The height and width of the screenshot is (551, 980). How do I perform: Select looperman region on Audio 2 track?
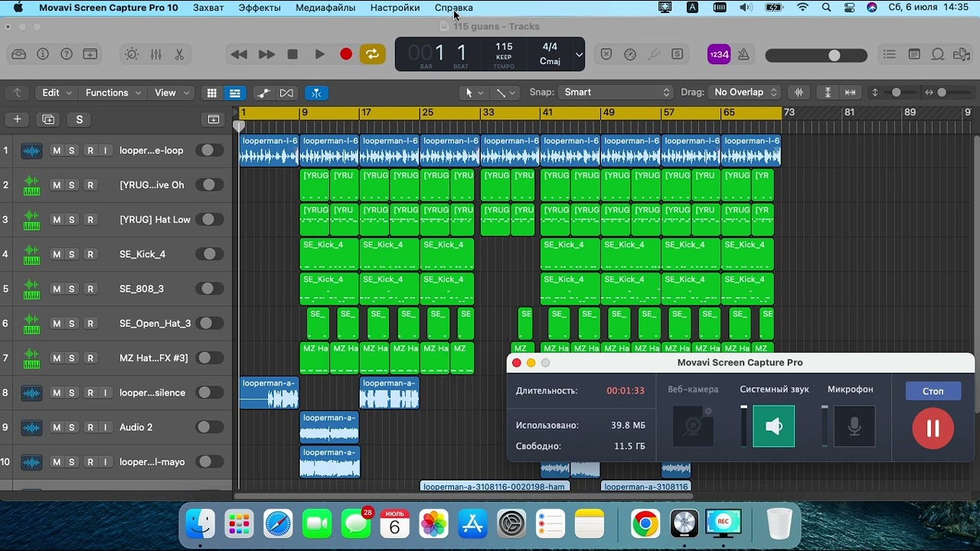(329, 428)
